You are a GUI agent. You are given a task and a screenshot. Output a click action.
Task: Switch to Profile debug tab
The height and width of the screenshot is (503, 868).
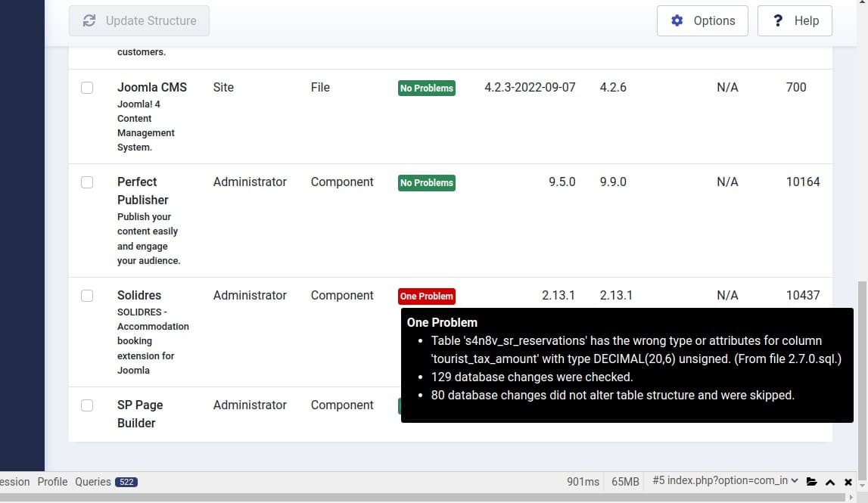click(52, 481)
